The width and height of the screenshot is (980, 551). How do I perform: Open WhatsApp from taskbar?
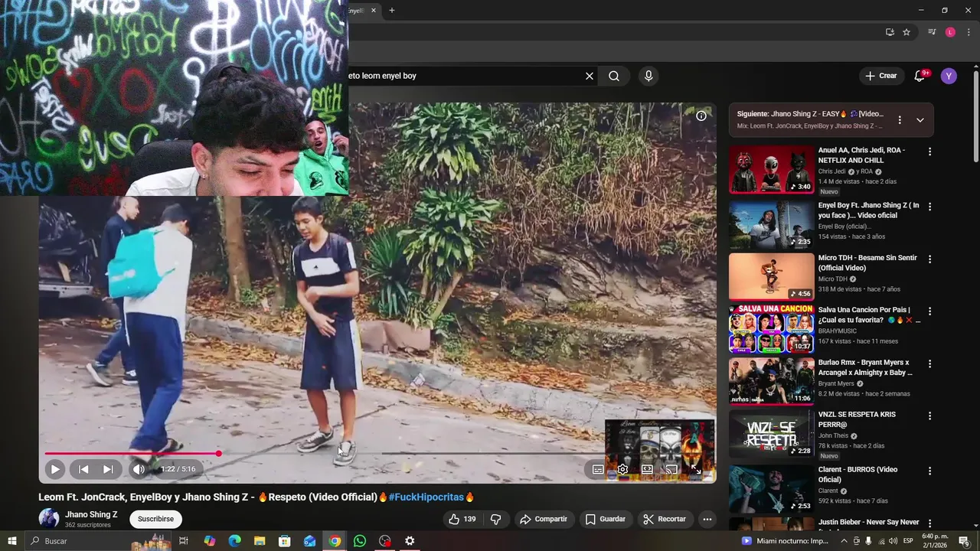tap(360, 541)
